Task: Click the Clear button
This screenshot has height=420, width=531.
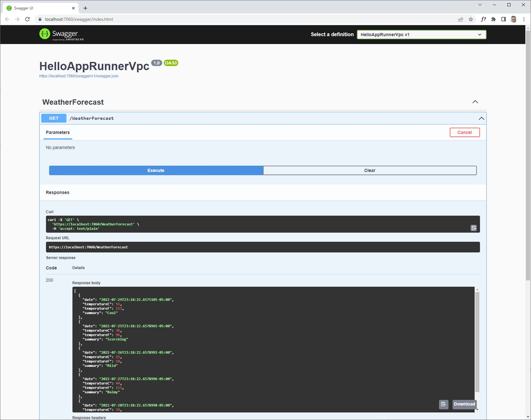Action: [370, 170]
